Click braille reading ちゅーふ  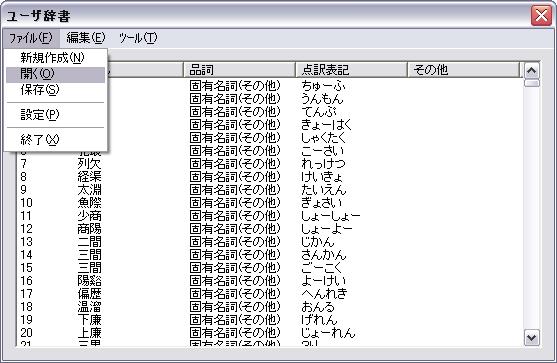pos(323,86)
